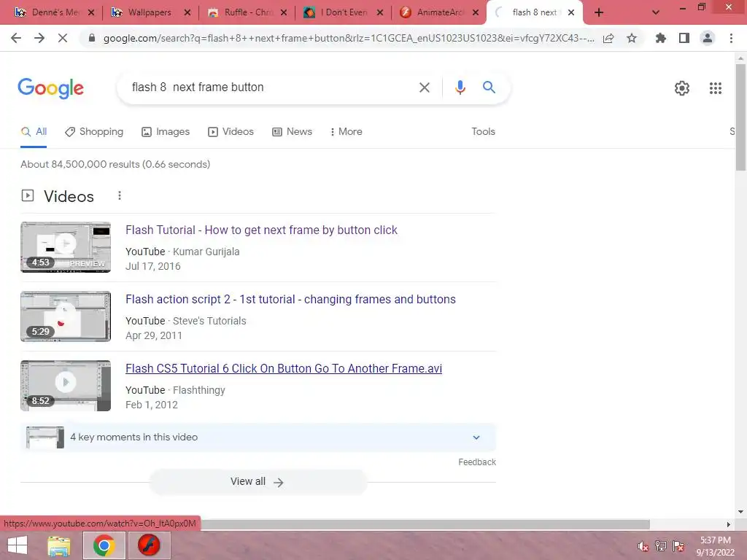This screenshot has height=560, width=747.
Task: Open 'Flash action script 2 - 1st tutorial' link
Action: tap(290, 299)
